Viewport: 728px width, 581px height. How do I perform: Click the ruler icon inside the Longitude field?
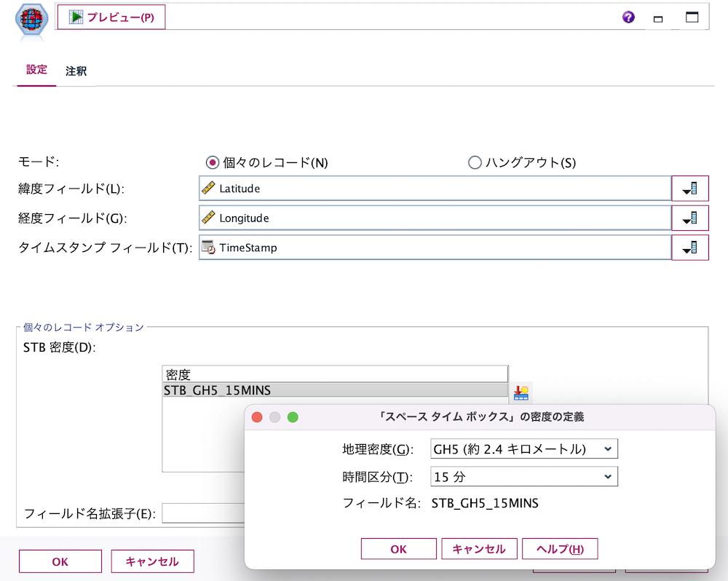(207, 218)
